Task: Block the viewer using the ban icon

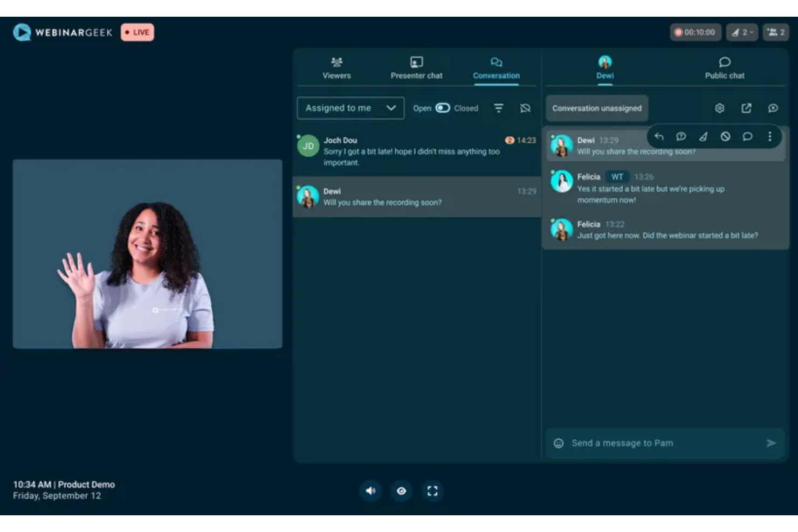Action: [x=725, y=136]
